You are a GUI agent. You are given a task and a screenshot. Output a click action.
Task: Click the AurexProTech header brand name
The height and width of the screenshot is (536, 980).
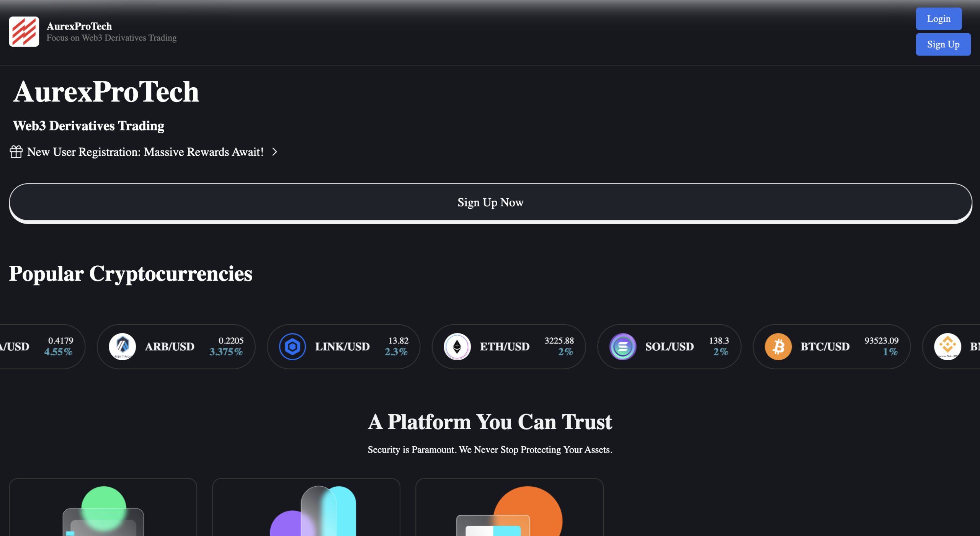79,26
